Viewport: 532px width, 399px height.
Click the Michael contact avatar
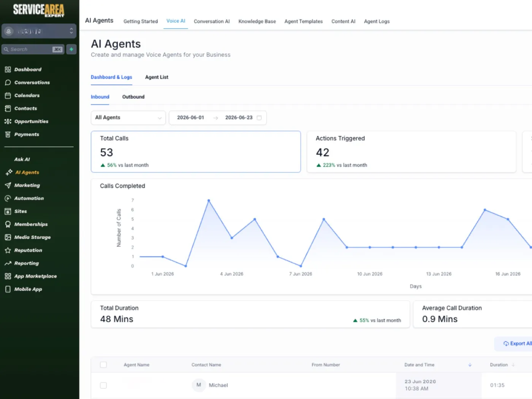(x=199, y=385)
